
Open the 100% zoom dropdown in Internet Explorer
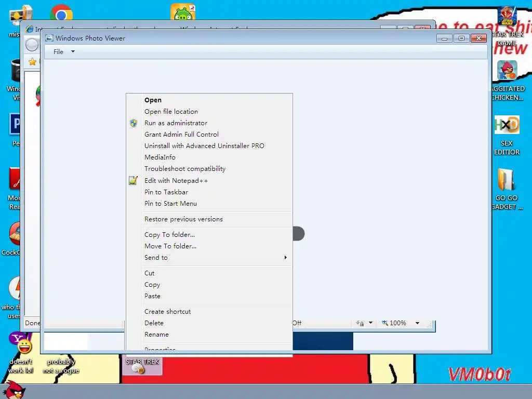click(417, 323)
